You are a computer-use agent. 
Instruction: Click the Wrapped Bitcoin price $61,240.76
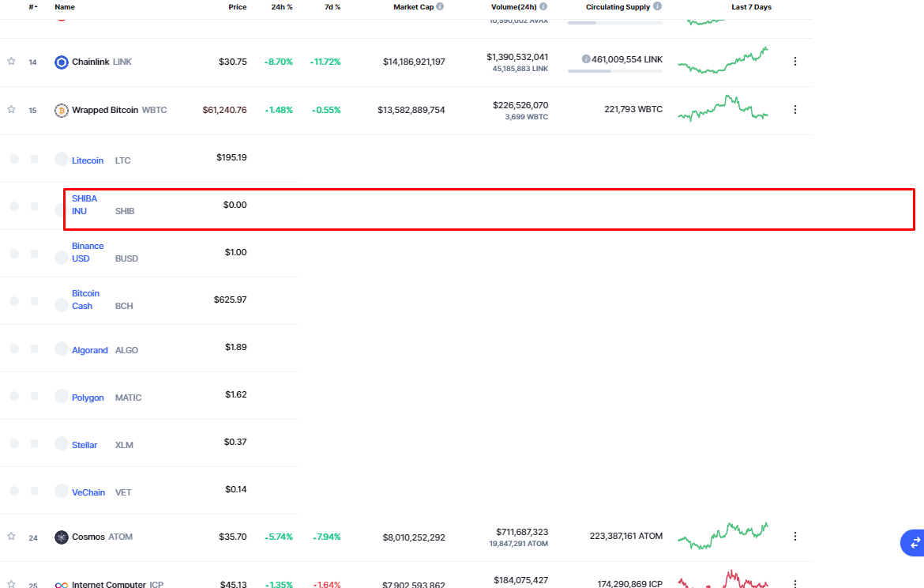pyautogui.click(x=224, y=111)
